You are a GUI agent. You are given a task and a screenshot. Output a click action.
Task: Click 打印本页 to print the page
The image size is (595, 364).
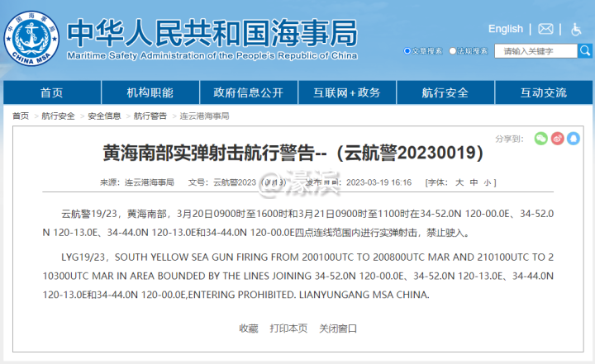[288, 329]
